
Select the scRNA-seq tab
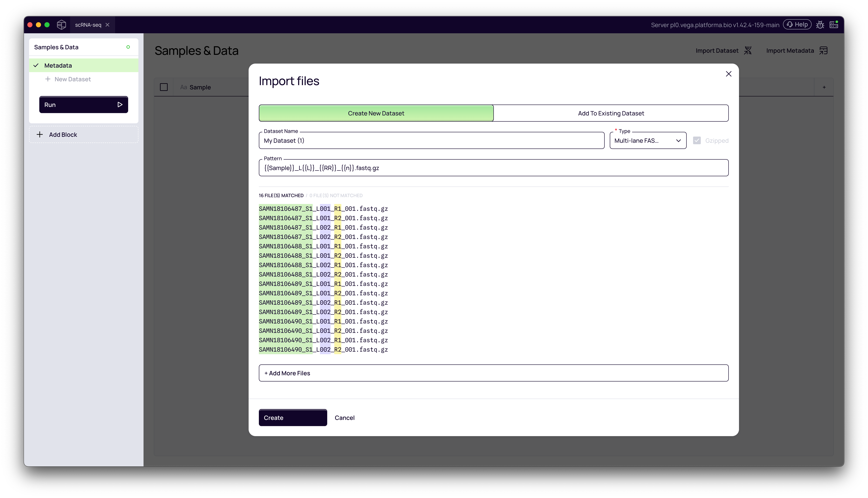click(x=88, y=25)
